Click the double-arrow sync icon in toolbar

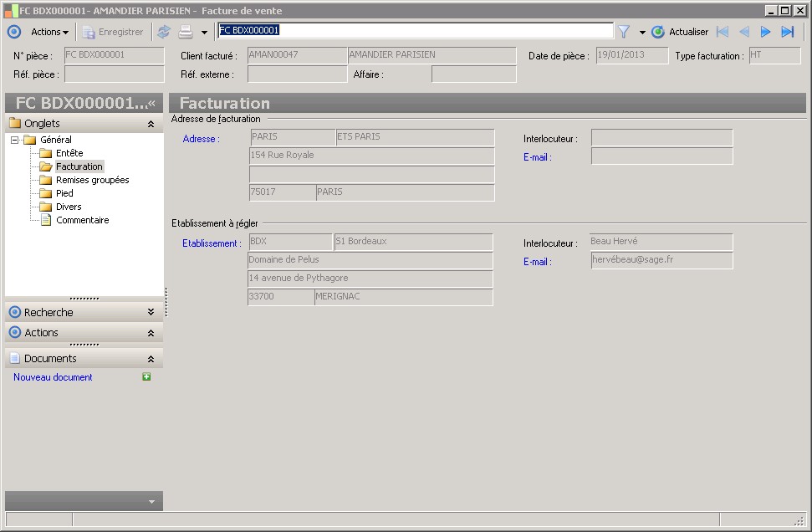164,32
